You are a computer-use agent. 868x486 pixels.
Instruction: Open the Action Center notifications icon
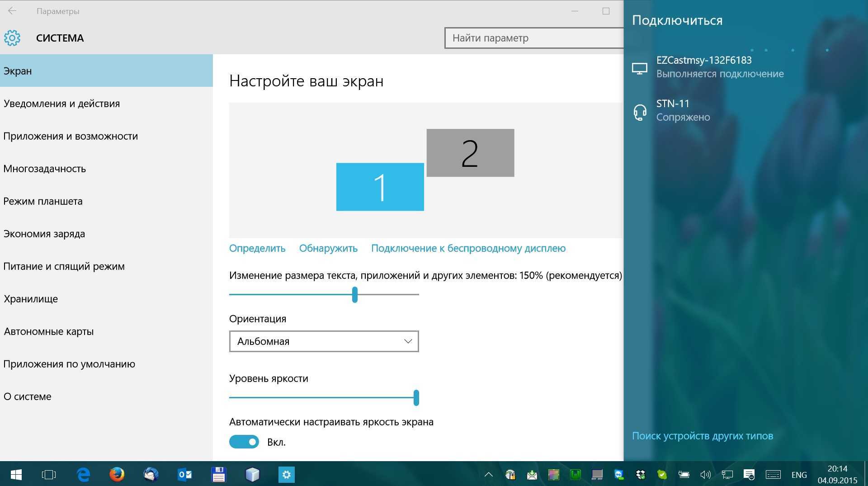point(749,475)
